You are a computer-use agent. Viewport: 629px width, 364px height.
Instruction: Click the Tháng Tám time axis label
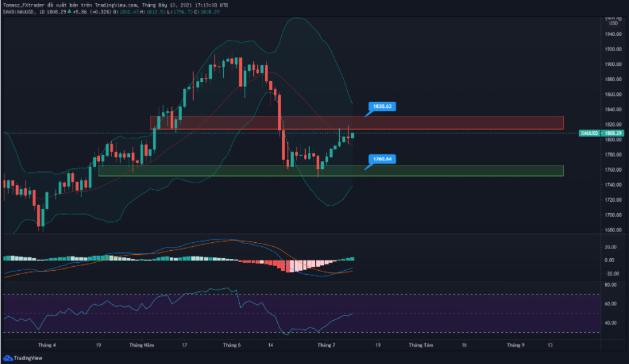(421, 345)
